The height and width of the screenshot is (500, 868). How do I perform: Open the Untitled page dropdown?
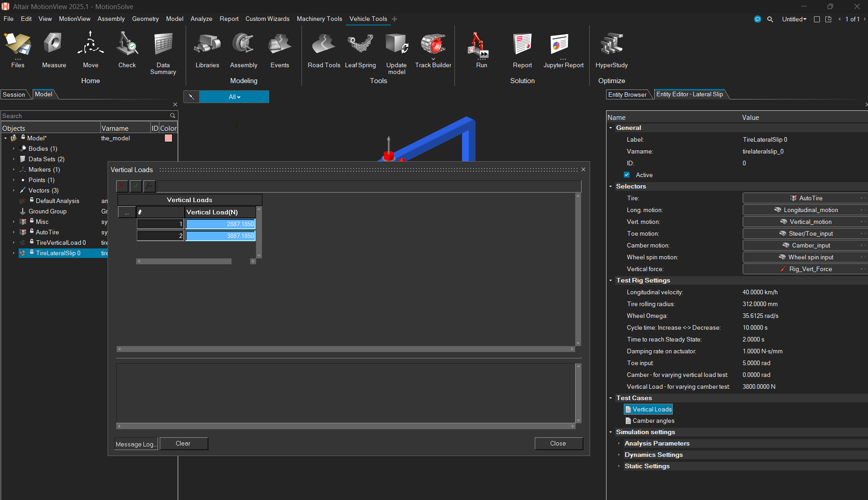click(794, 19)
